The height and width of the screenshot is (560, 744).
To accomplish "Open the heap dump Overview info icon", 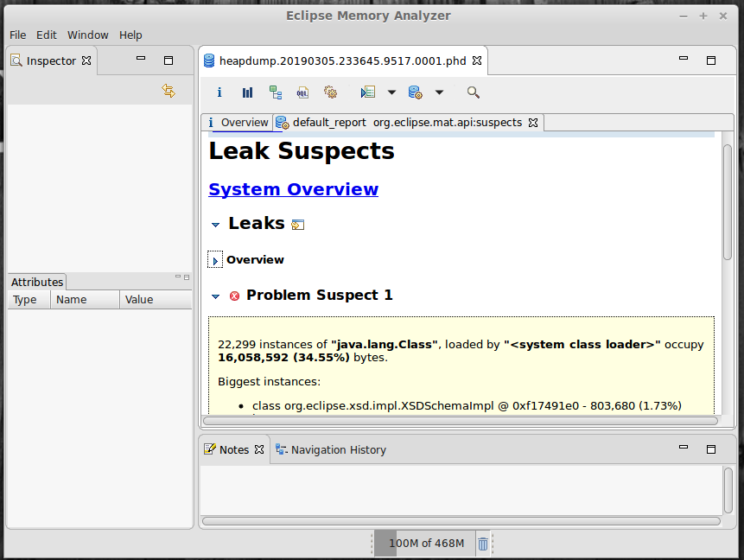I will tap(219, 92).
